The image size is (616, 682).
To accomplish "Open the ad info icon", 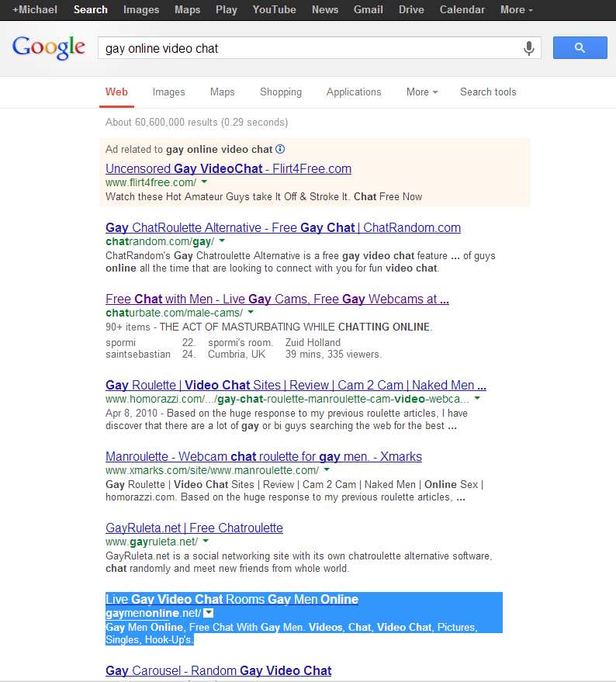I will coord(281,149).
